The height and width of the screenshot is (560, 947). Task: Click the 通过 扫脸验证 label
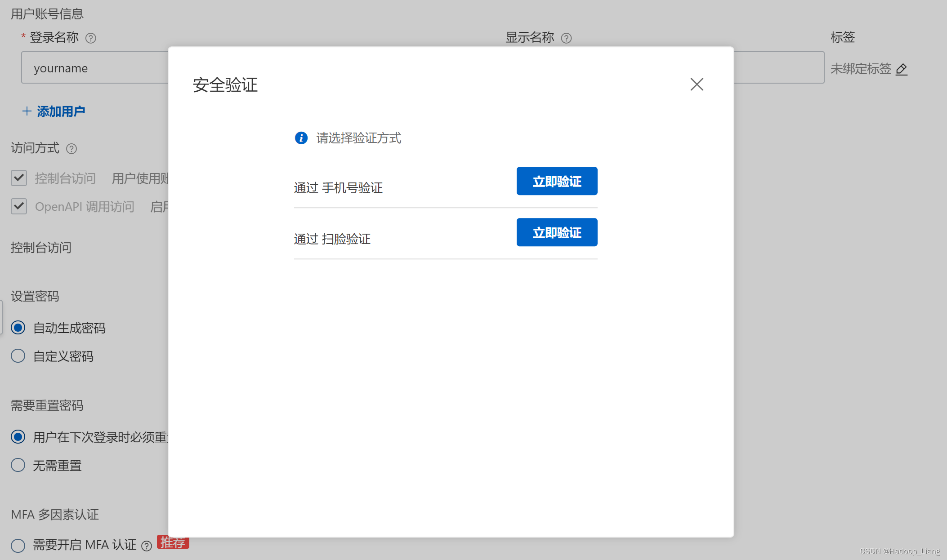coord(332,239)
